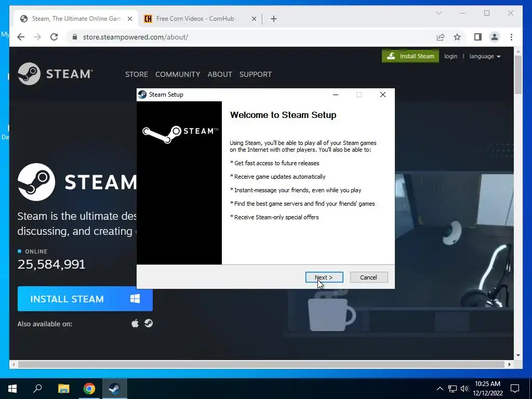Click the horizontal scrollbar thumb

coord(262,364)
